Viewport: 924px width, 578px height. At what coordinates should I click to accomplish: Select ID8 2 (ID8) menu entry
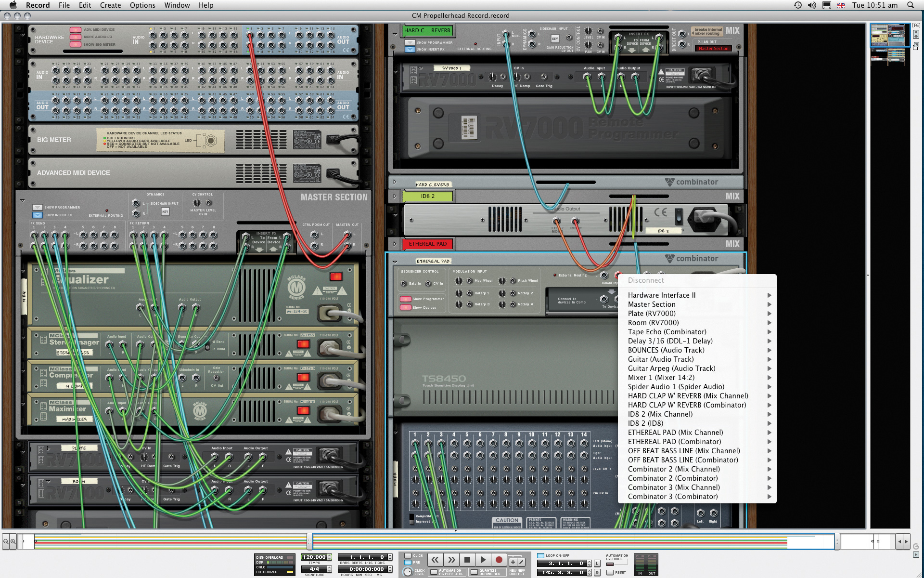(697, 423)
